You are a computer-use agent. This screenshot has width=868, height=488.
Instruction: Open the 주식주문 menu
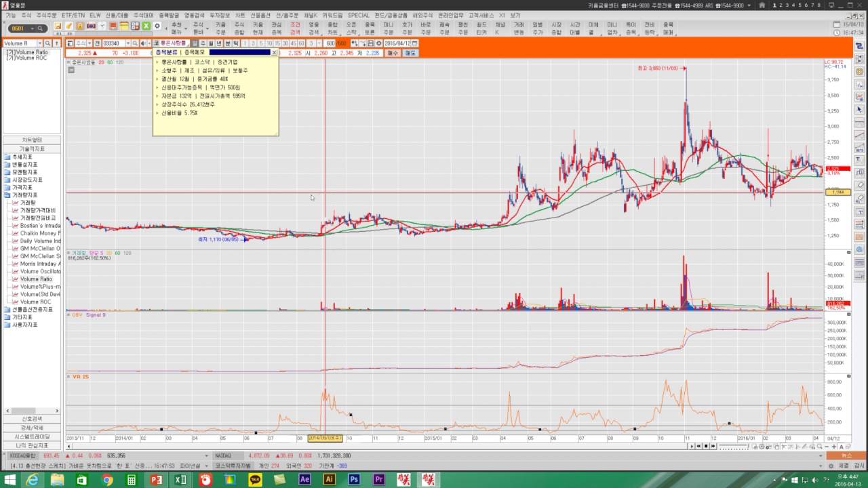pyautogui.click(x=47, y=15)
